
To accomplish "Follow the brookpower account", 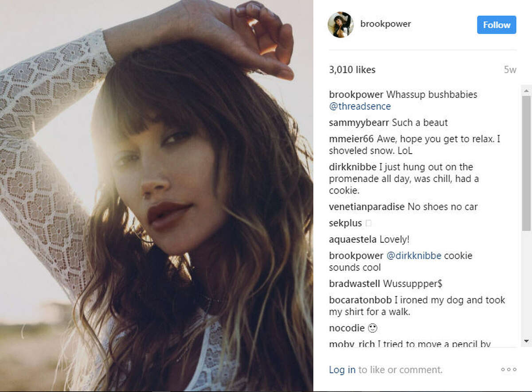I will tap(497, 25).
